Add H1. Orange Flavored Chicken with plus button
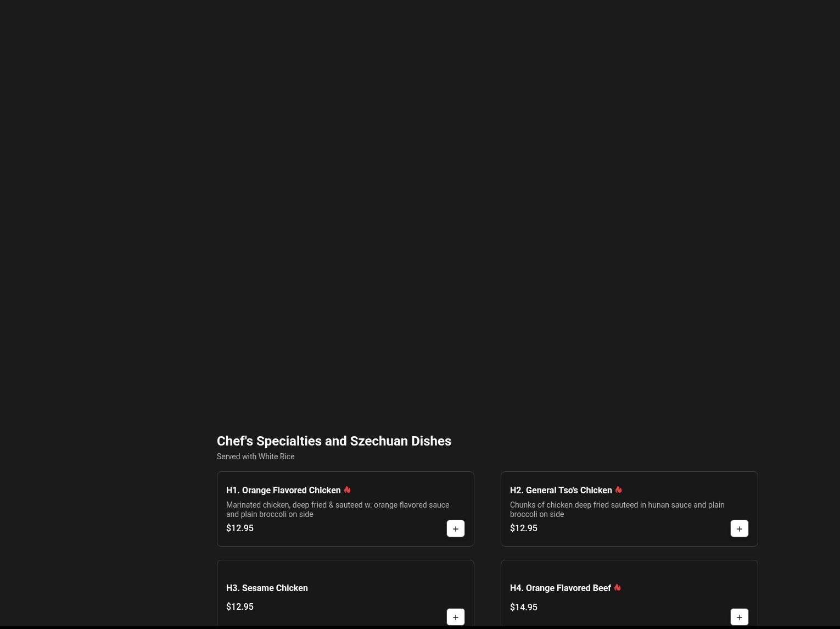 pos(456,528)
